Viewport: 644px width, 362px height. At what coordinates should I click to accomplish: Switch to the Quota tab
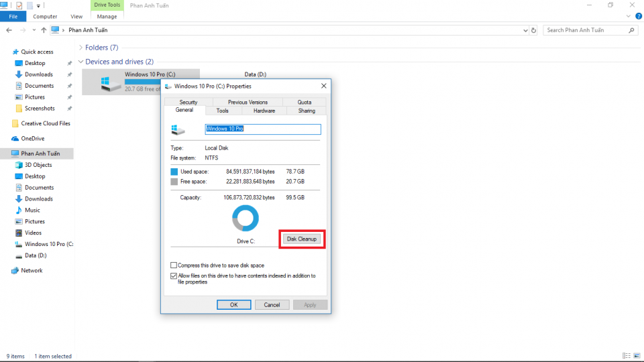pyautogui.click(x=305, y=102)
